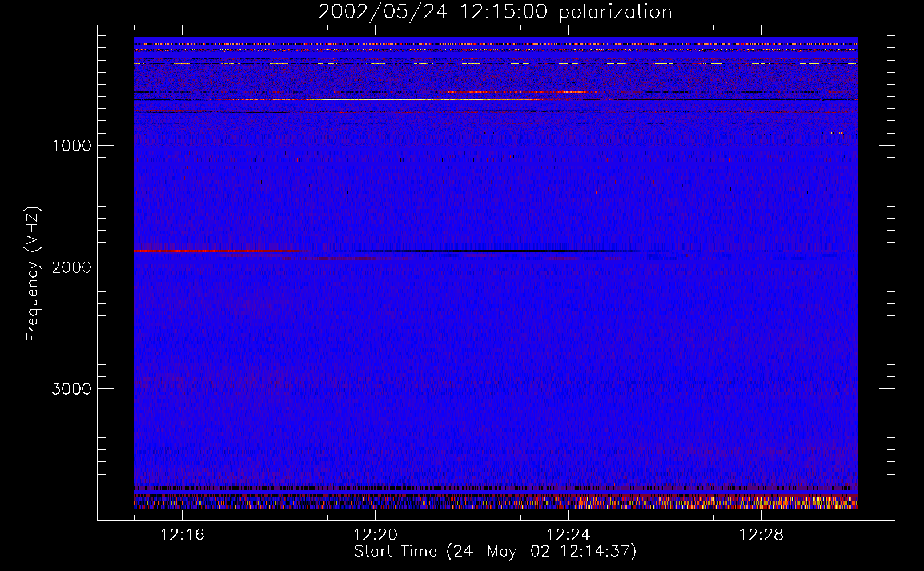Image resolution: width=924 pixels, height=571 pixels.
Task: Click the 12:20 time axis label
Action: [375, 535]
